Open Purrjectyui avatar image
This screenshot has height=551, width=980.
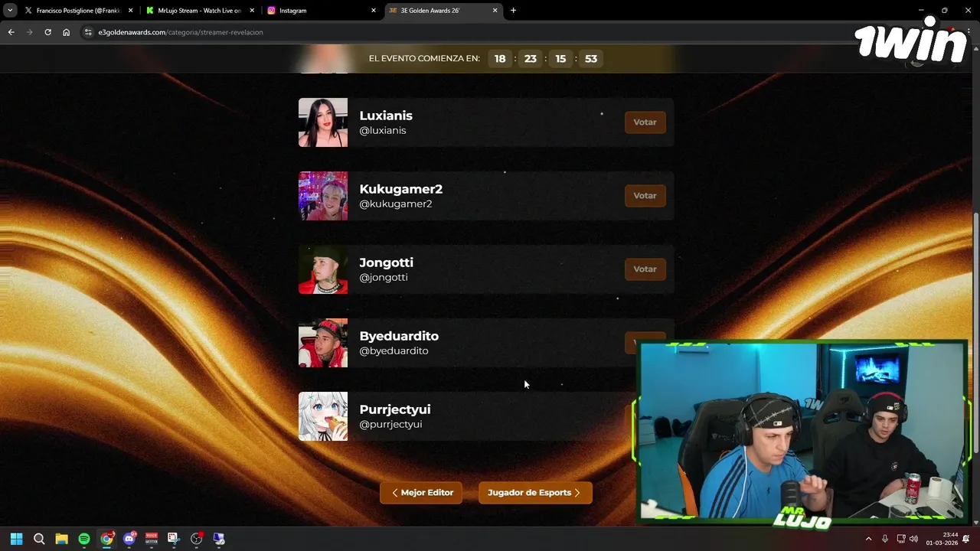point(323,416)
